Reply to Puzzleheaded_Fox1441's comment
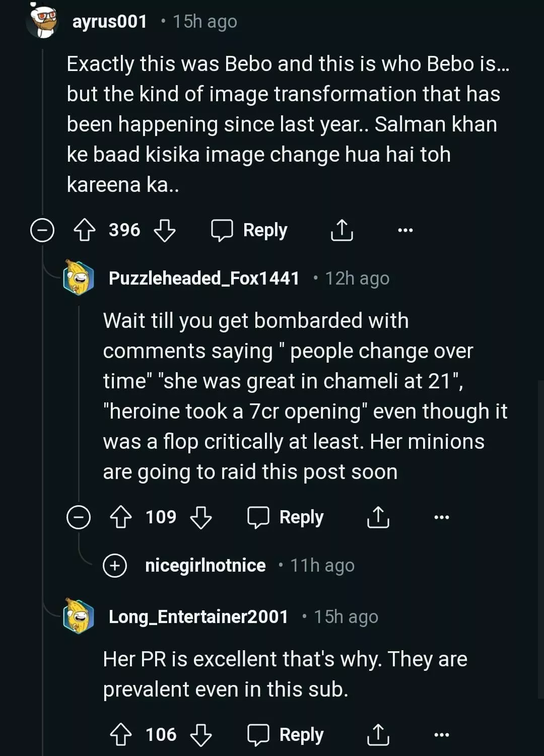 (286, 517)
